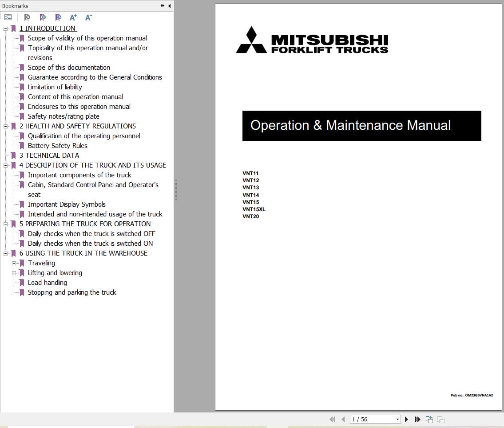The image size is (504, 428).
Task: Open the page number dropdown
Action: [x=398, y=419]
